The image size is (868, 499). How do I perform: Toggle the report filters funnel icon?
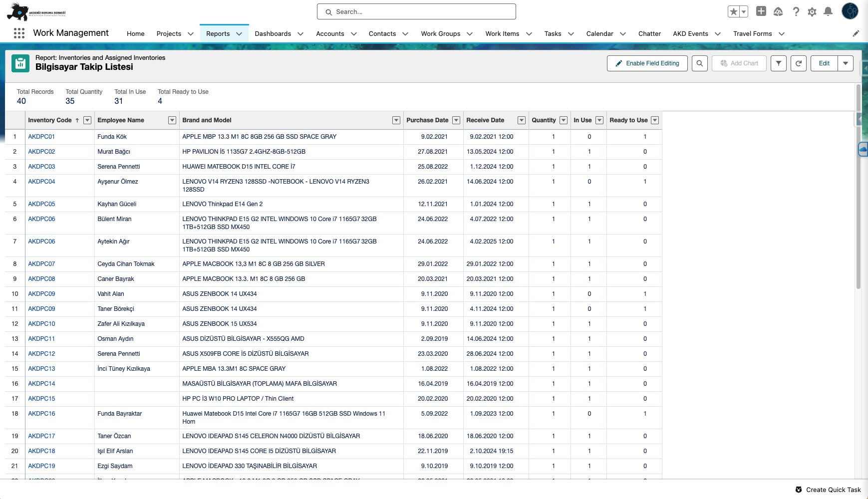[779, 63]
